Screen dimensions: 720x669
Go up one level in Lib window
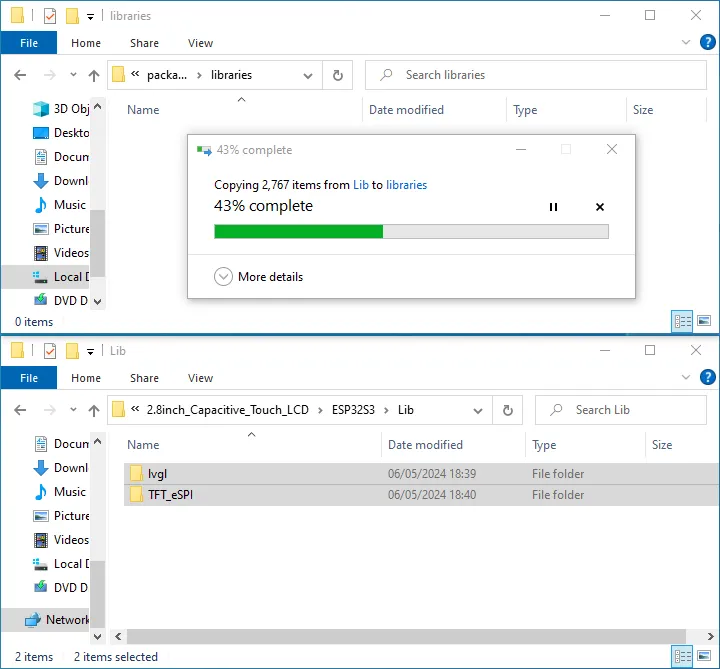coord(94,410)
